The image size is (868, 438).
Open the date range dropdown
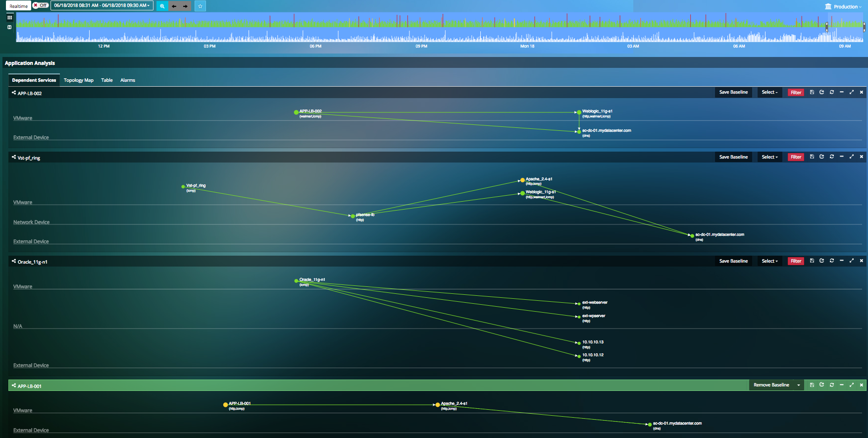[x=102, y=5]
